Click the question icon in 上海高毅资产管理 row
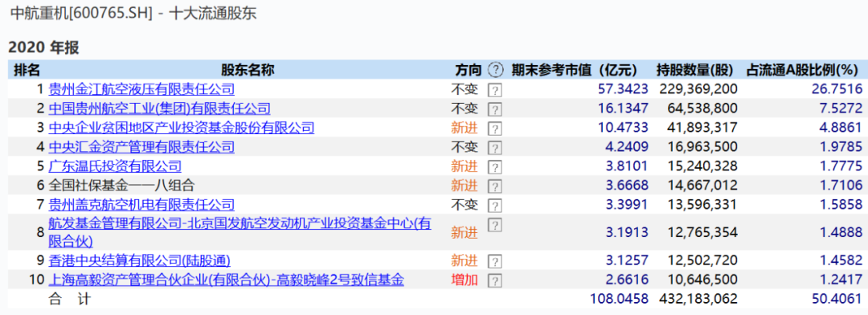Image resolution: width=868 pixels, height=315 pixels. point(495,280)
